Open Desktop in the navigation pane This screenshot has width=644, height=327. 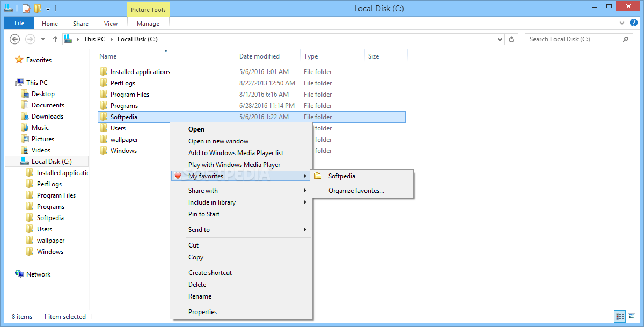tap(43, 94)
